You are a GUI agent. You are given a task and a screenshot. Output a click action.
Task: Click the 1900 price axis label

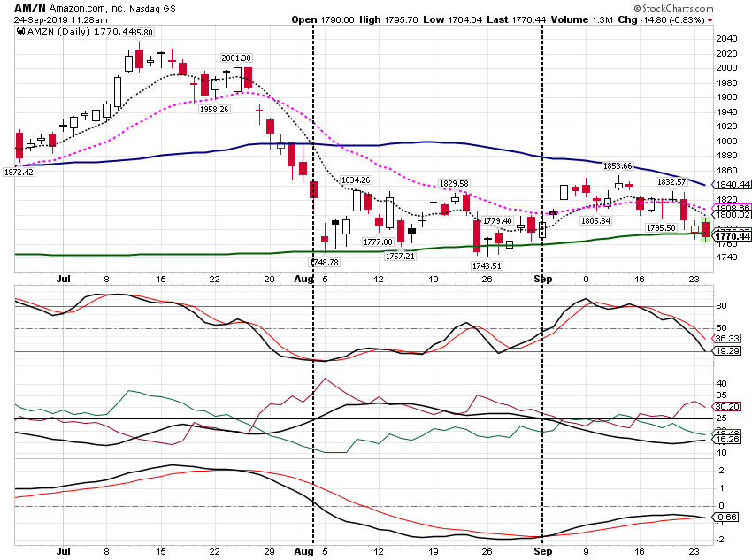726,141
